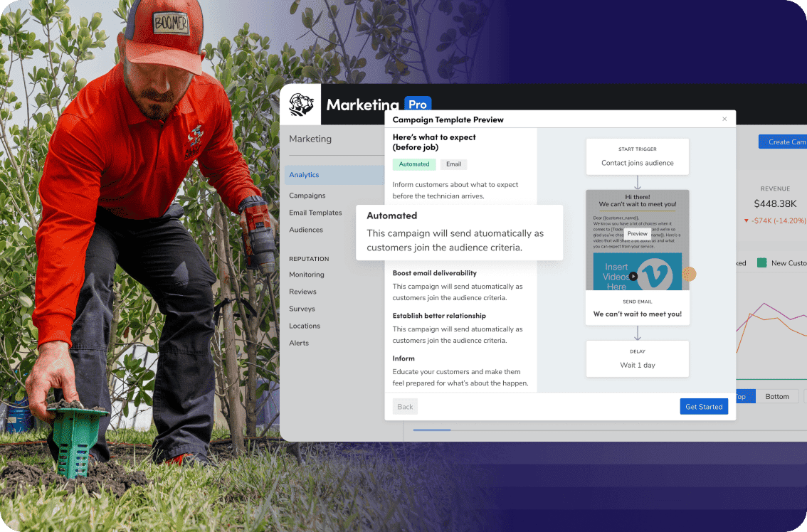This screenshot has width=807, height=532.
Task: Open Campaigns in the sidebar
Action: click(307, 196)
